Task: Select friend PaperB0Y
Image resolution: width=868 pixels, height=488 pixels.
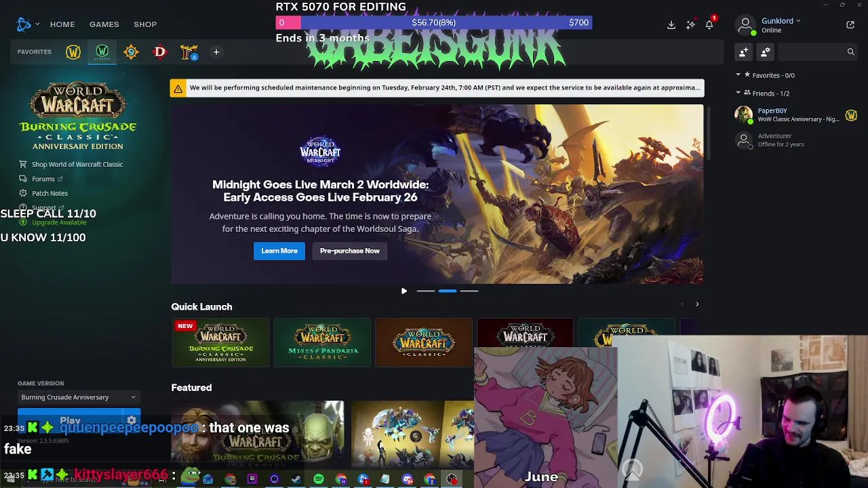Action: 796,115
